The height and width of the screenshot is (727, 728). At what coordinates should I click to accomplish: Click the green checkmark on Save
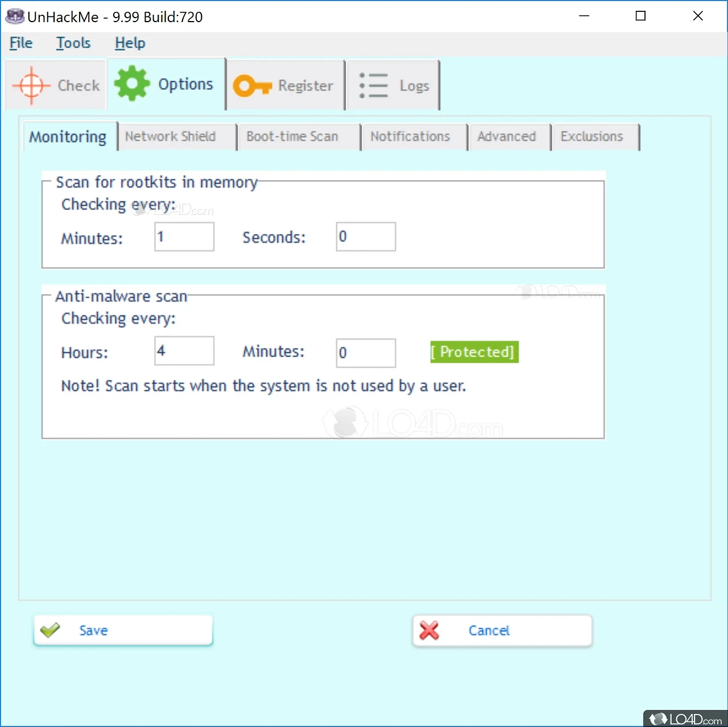pyautogui.click(x=50, y=630)
